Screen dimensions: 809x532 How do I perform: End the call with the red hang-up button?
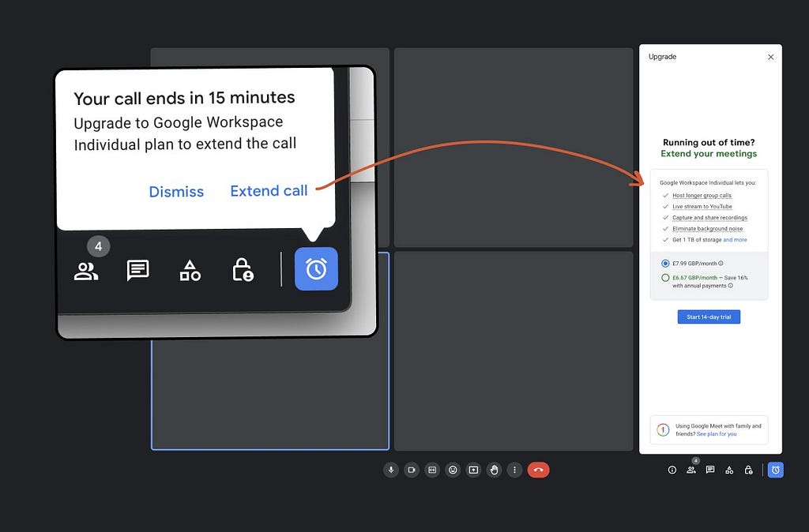tap(539, 470)
